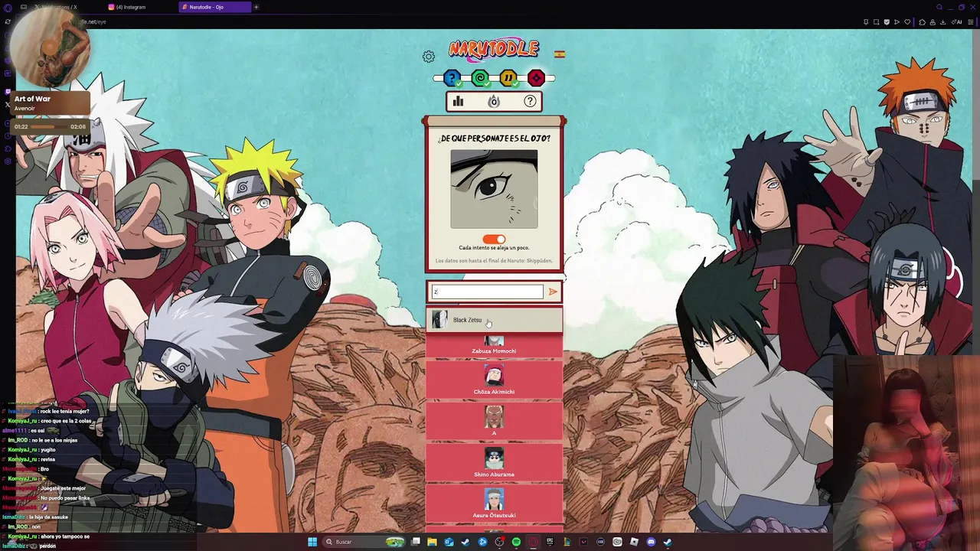Click the Asura Ōtsutsuki guess row
The width and height of the screenshot is (980, 551).
point(494,504)
